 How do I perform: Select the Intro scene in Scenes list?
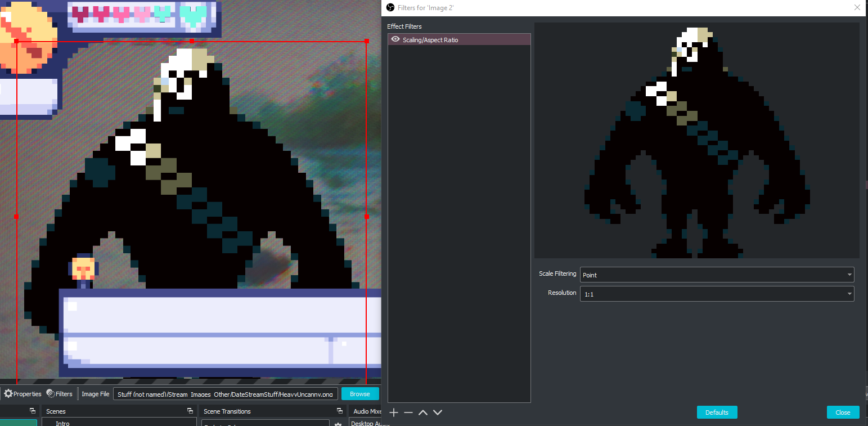(62, 423)
